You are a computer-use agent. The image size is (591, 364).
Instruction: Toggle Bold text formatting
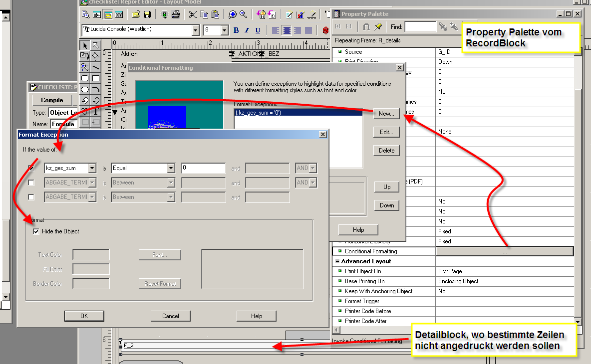click(236, 30)
